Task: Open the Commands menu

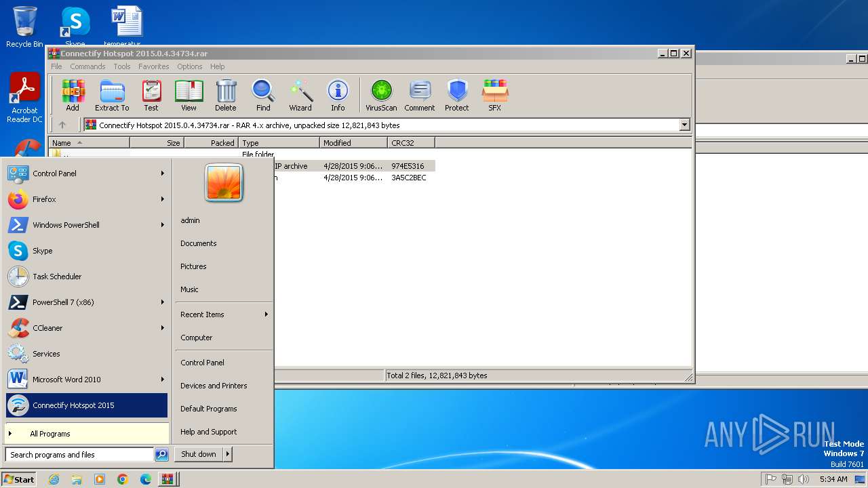Action: (87, 66)
